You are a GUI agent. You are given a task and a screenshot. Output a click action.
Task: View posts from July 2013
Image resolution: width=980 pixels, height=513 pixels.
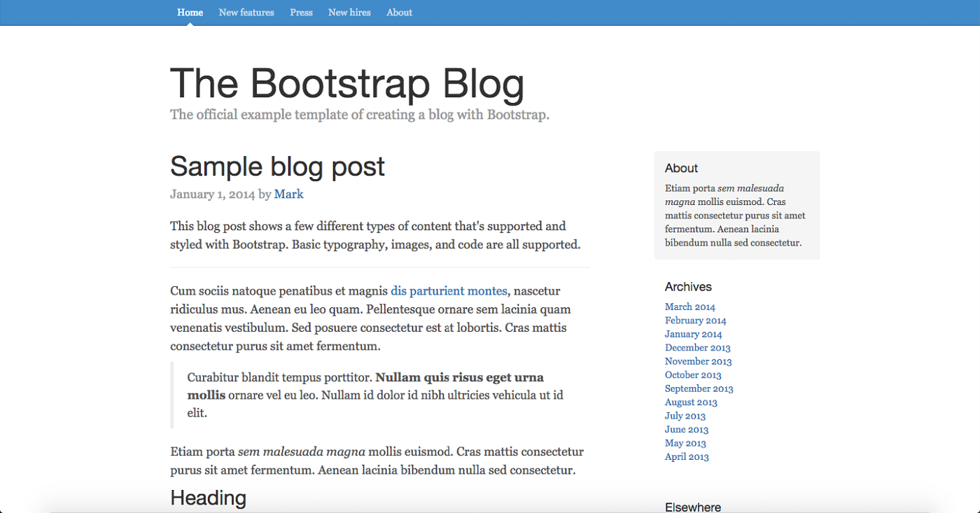pyautogui.click(x=685, y=416)
